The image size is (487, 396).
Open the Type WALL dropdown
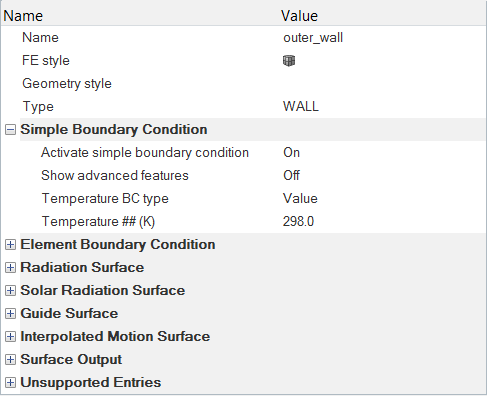[x=383, y=107]
